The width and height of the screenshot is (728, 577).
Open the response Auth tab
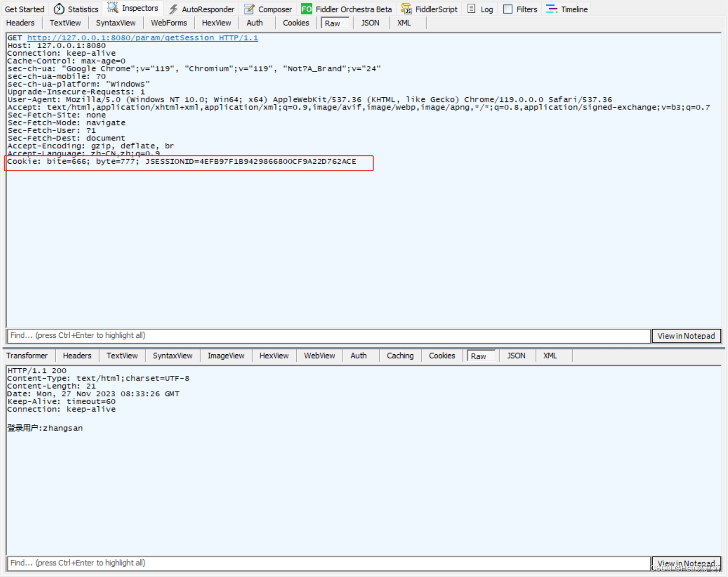tap(359, 356)
